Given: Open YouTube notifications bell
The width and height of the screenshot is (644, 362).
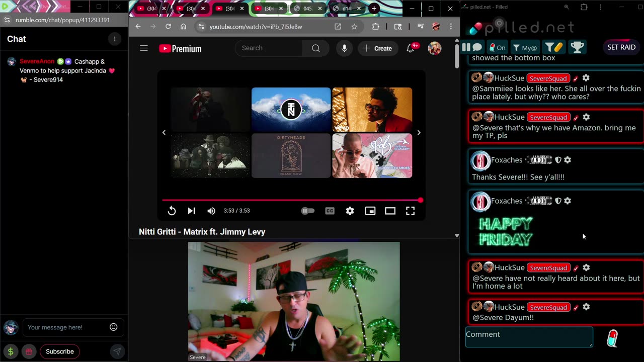Looking at the screenshot, I should pos(411,48).
